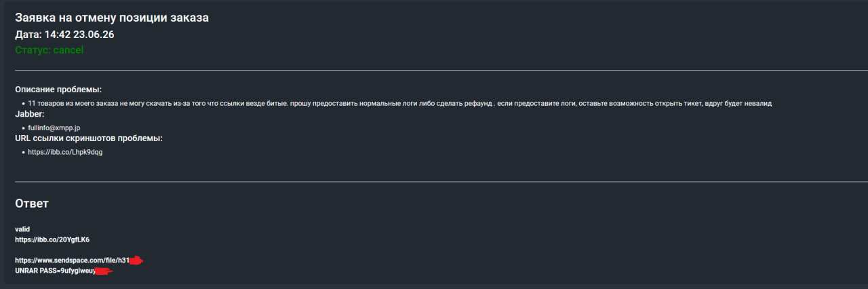The image size is (868, 289).
Task: Click the red scribble over the sendspace link
Action: [136, 261]
